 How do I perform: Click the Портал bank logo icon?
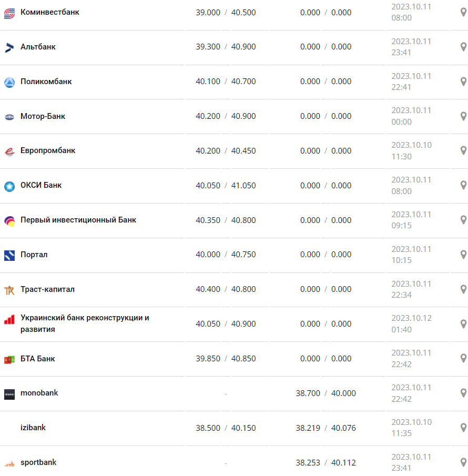point(9,256)
